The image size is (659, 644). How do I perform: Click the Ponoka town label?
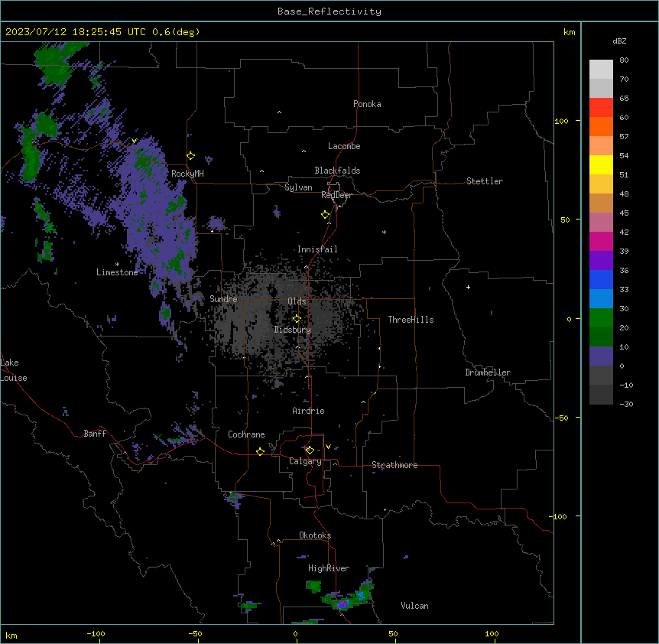[x=367, y=104]
